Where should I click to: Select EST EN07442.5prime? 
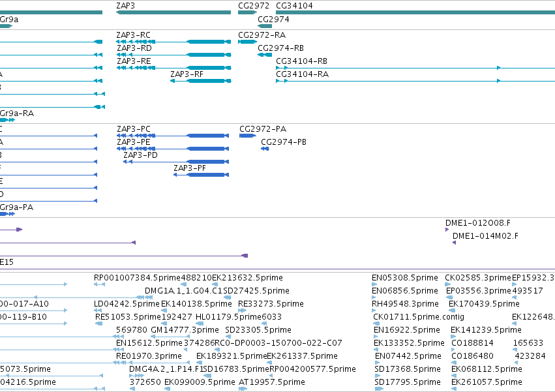tap(408, 356)
